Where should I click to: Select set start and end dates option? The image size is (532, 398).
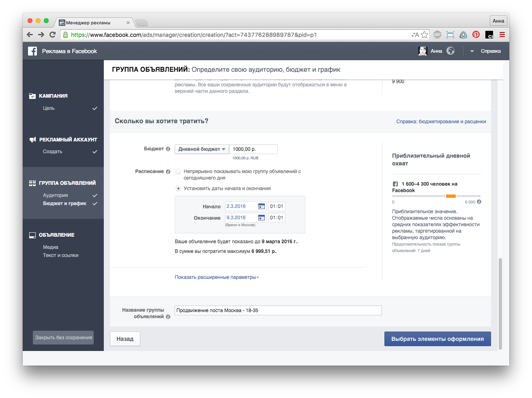click(x=178, y=189)
